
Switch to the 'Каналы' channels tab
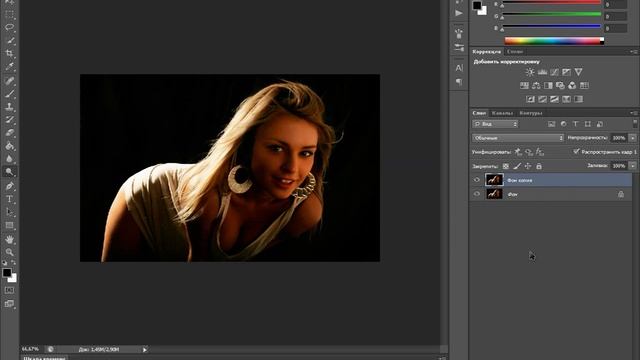pyautogui.click(x=502, y=113)
